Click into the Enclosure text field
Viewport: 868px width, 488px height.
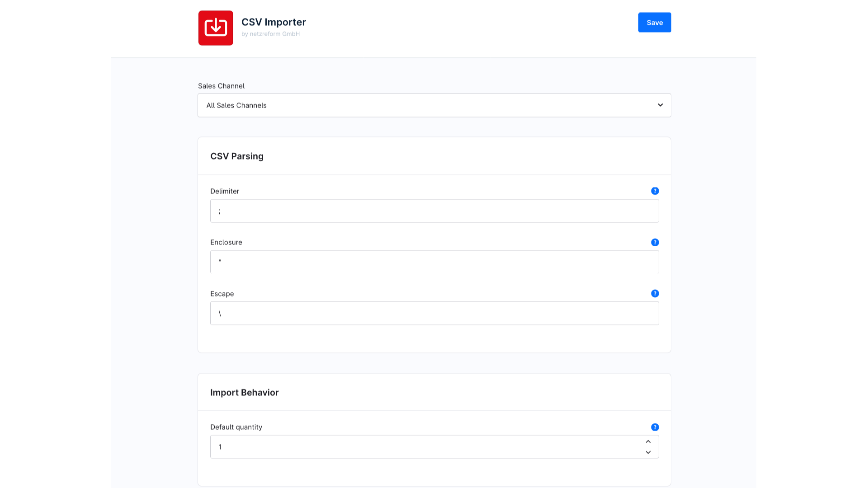tap(434, 262)
